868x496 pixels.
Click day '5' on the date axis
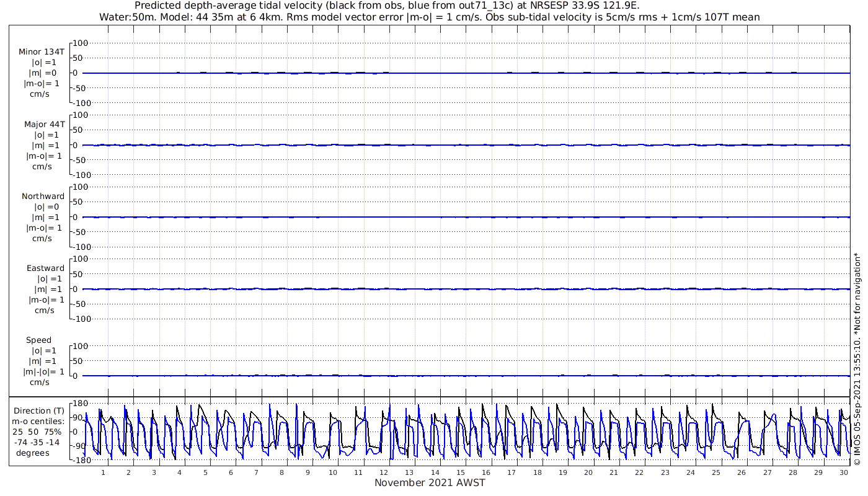(x=205, y=472)
